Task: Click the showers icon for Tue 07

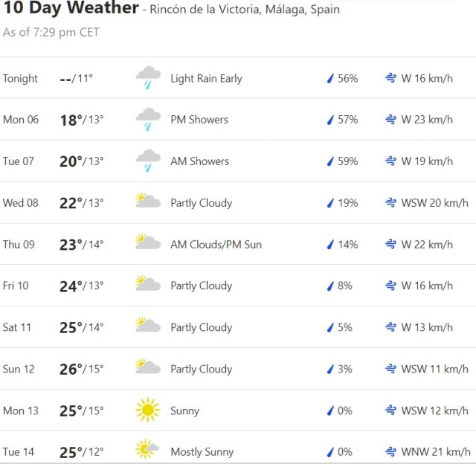Action: [x=148, y=161]
